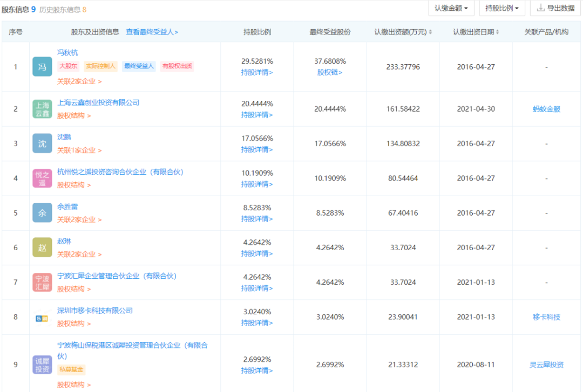Viewport: 583px width, 392px height.
Task: Click the 冯 shareholder avatar icon
Action: pos(42,66)
